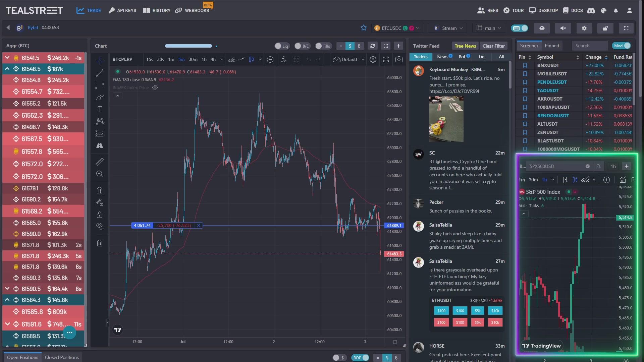Switch to Closed Positions tab
Screen dimensions: 644x362
(x=62, y=357)
